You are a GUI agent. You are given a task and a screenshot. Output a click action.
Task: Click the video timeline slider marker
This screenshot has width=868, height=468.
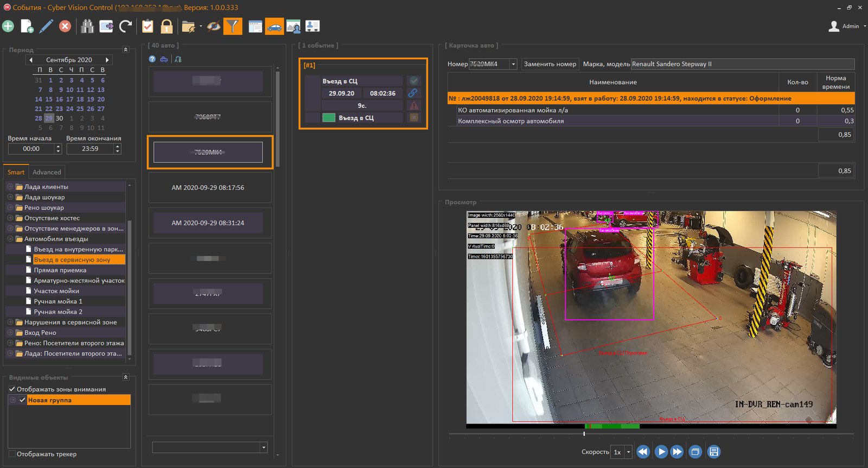(x=584, y=434)
